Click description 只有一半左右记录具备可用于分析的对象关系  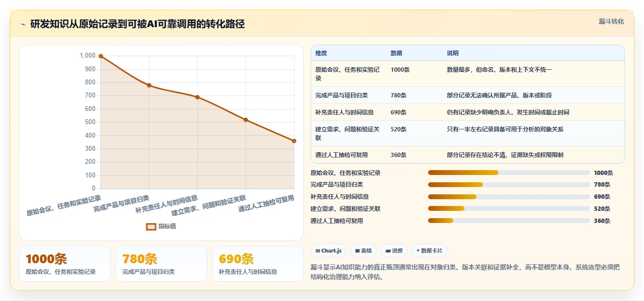tap(505, 129)
